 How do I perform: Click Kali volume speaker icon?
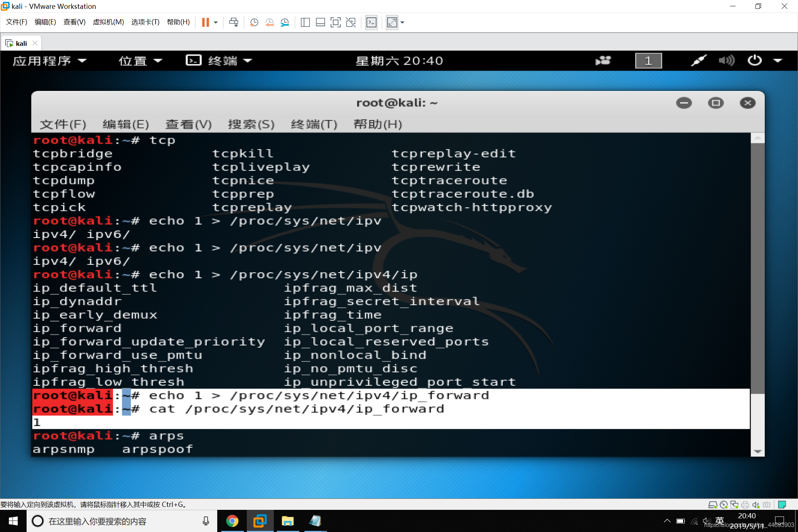(726, 61)
